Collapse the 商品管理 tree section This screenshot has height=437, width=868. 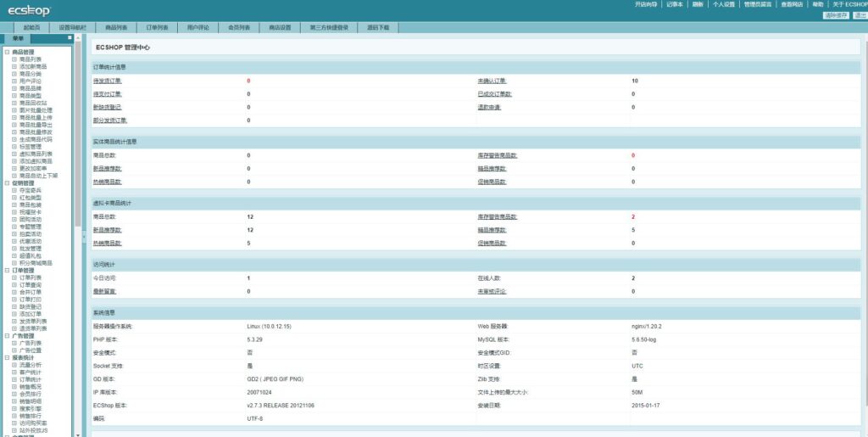pos(6,52)
